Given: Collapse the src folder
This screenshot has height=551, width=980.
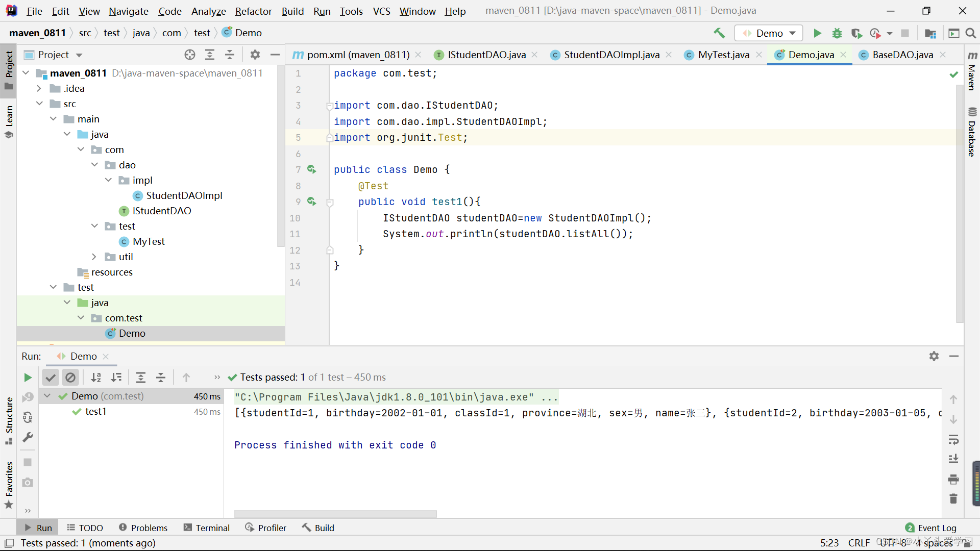Looking at the screenshot, I should tap(39, 104).
